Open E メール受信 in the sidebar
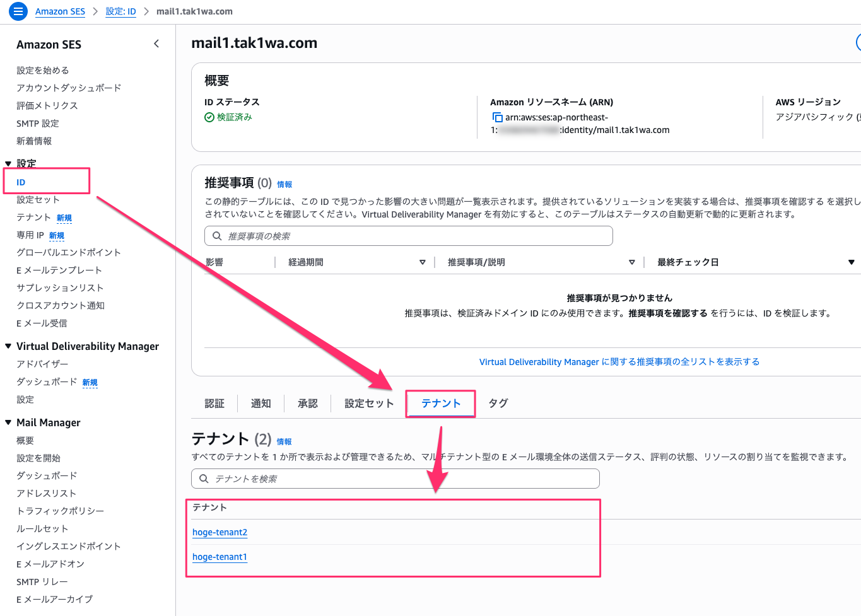This screenshot has height=616, width=861. [x=42, y=323]
